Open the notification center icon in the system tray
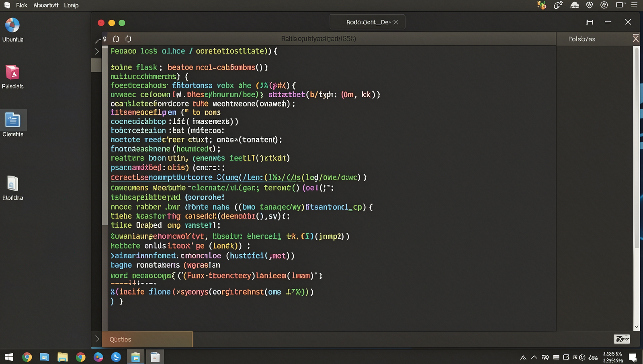Viewport: 643px width, 364px height. pyautogui.click(x=633, y=357)
